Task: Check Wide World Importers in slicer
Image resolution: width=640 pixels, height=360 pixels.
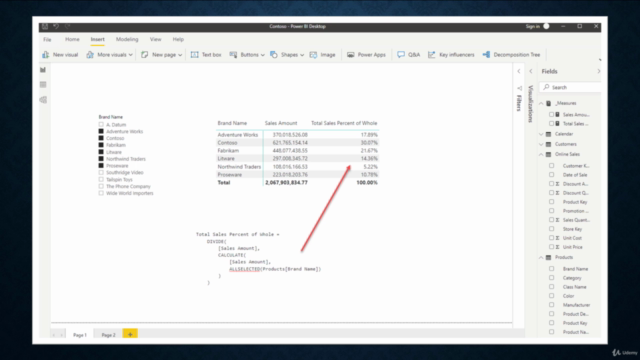Action: (101, 193)
